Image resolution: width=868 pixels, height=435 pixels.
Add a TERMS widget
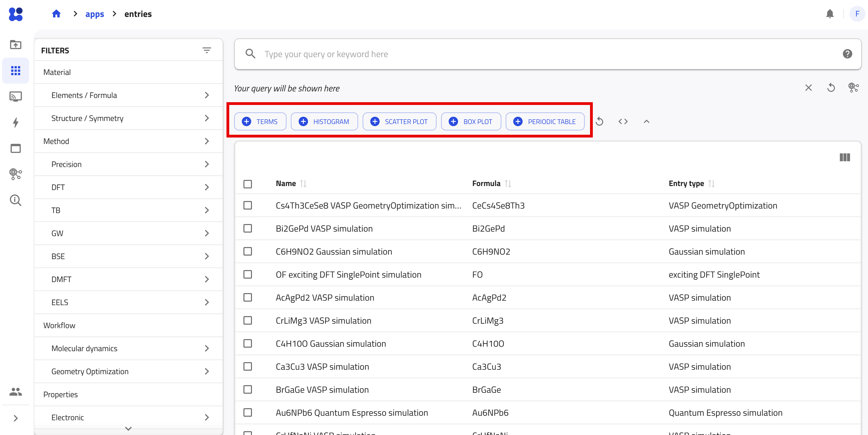(x=260, y=121)
